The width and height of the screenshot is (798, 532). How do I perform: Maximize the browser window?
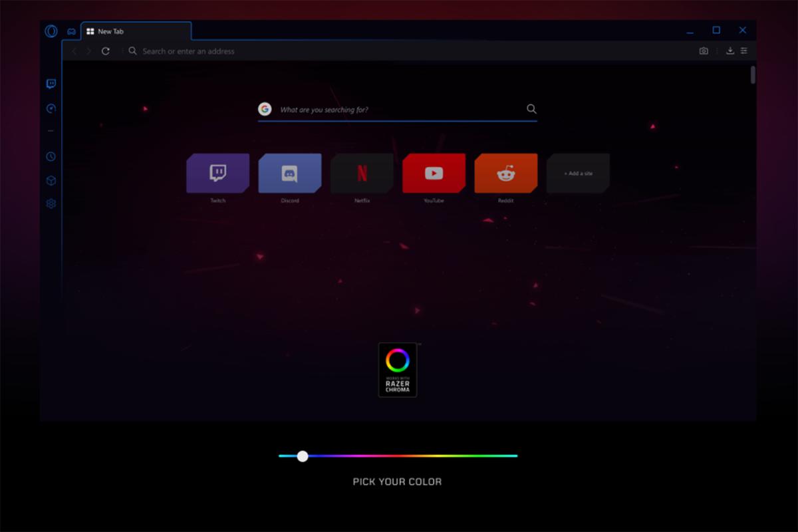(716, 30)
